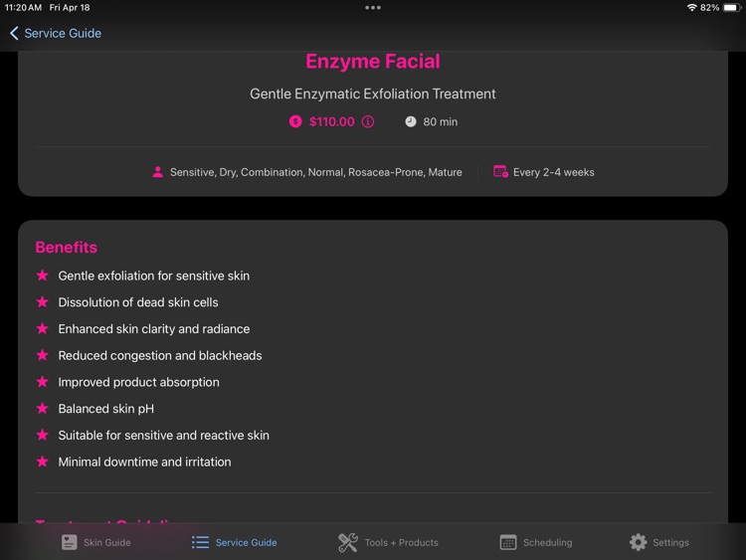Tap the star beside Balanced skin pH

(43, 409)
